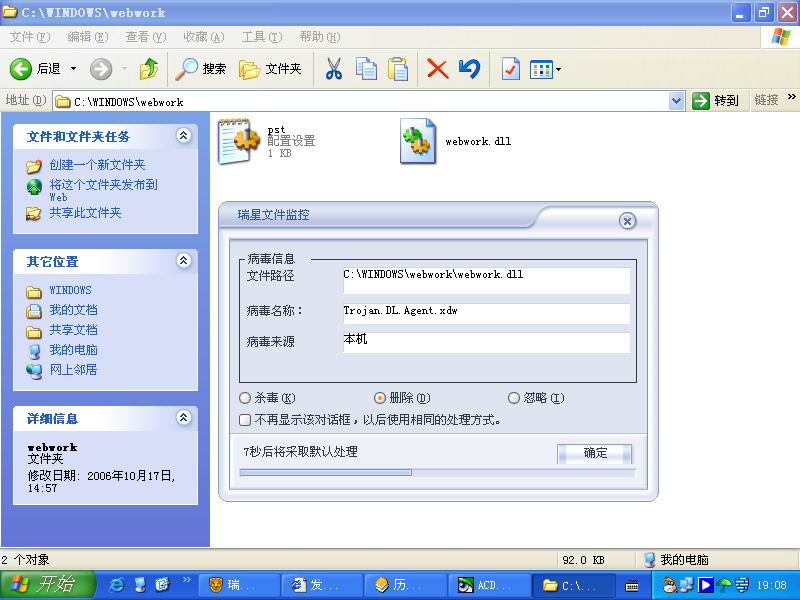Click the Back arrow icon
The image size is (800, 600).
click(x=21, y=69)
